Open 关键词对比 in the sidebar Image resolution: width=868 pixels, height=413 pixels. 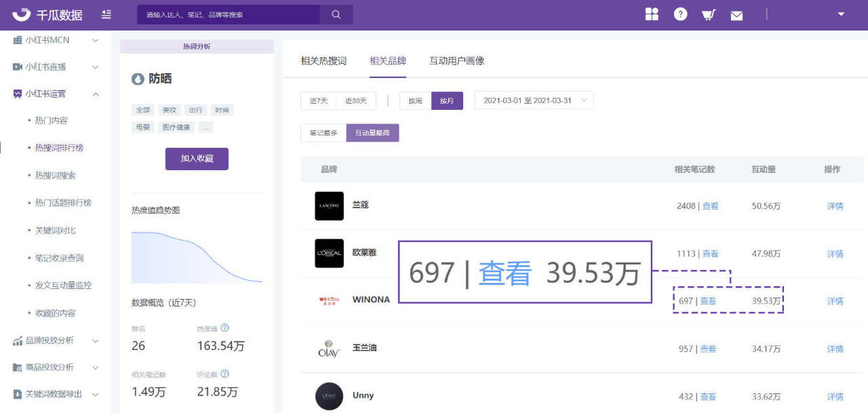55,230
